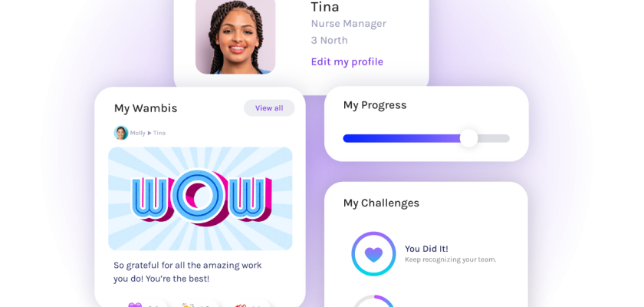This screenshot has height=307, width=644.
Task: Click Molly's small round avatar
Action: 121,133
